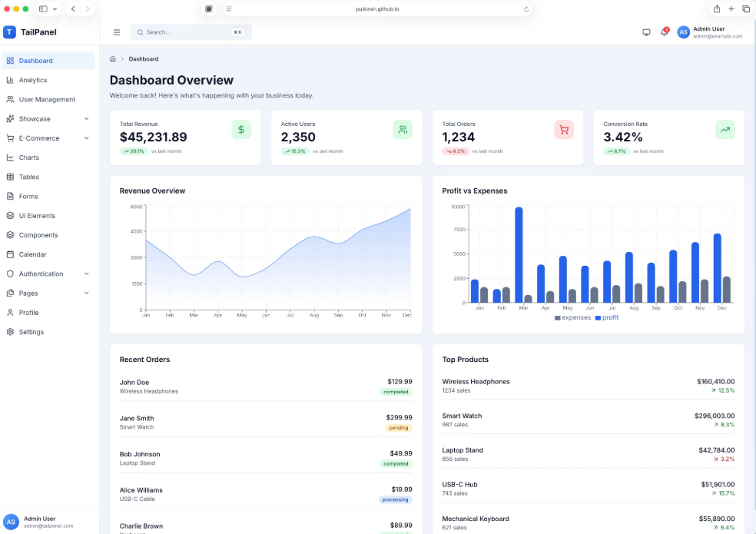Click the Active Users people icon
Screen dimensions: 756x534
click(403, 130)
